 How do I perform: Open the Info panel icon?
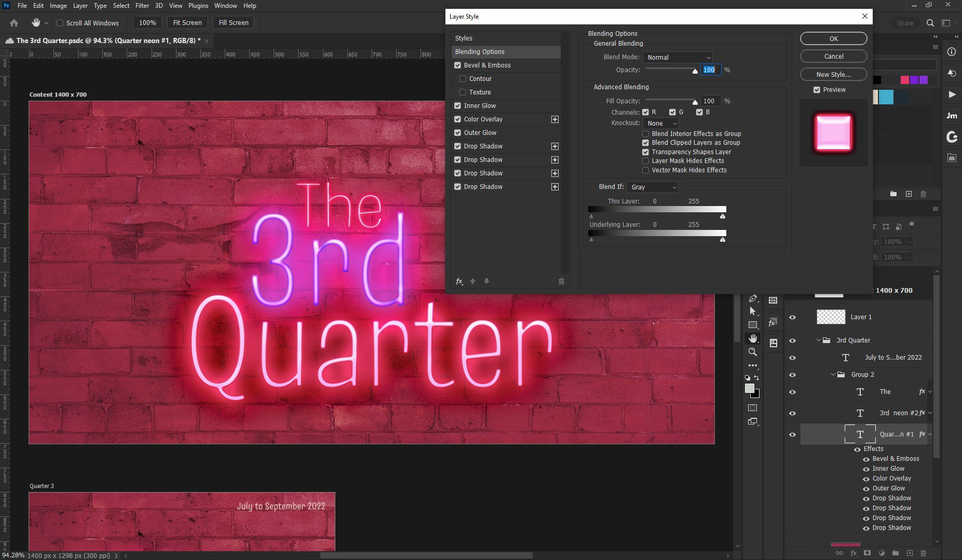click(x=952, y=52)
